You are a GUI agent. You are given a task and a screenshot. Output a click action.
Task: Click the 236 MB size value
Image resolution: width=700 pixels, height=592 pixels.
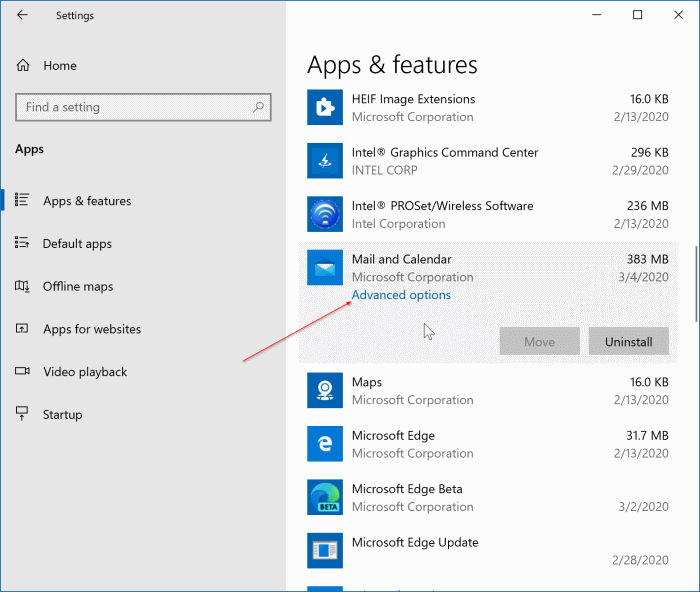click(x=647, y=206)
